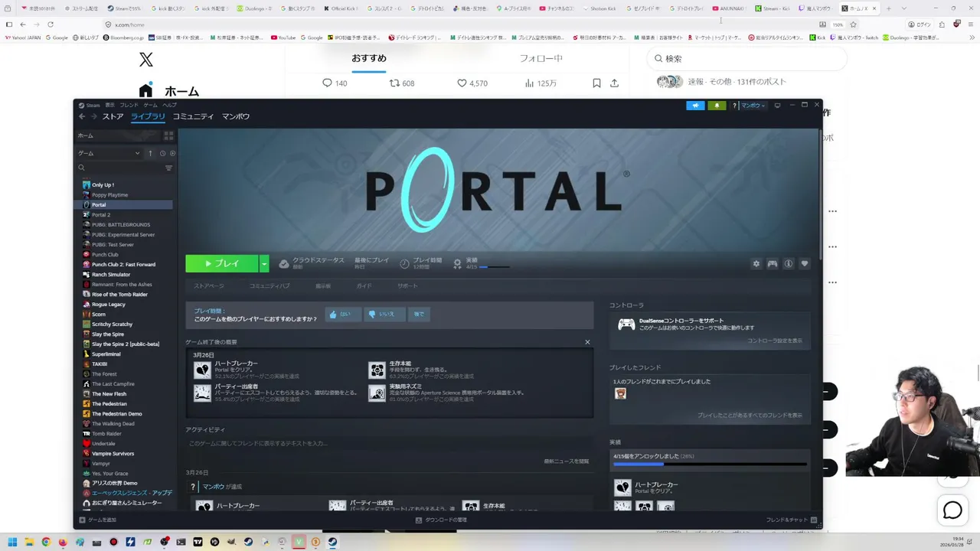Click the question mark help icon
The width and height of the screenshot is (980, 551).
pyautogui.click(x=734, y=106)
